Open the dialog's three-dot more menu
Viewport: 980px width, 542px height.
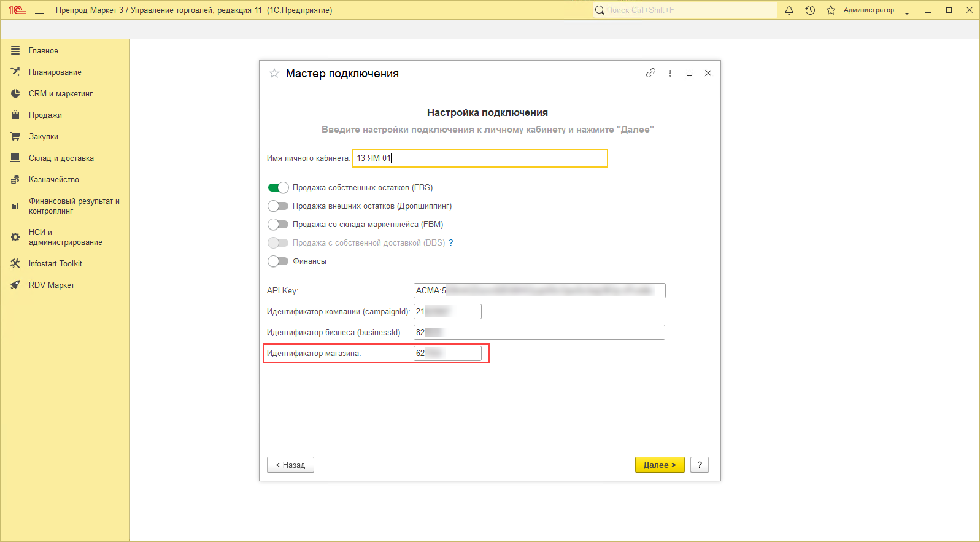coord(670,73)
